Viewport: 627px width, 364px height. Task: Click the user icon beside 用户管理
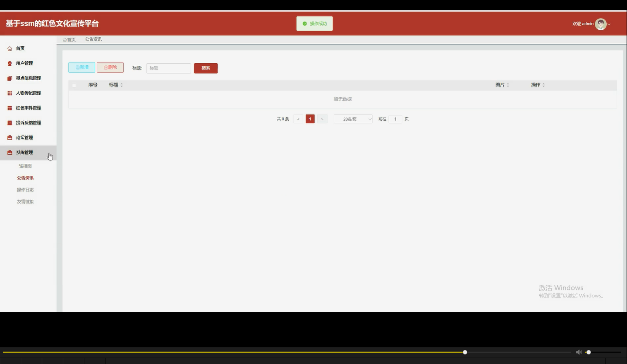(10, 63)
